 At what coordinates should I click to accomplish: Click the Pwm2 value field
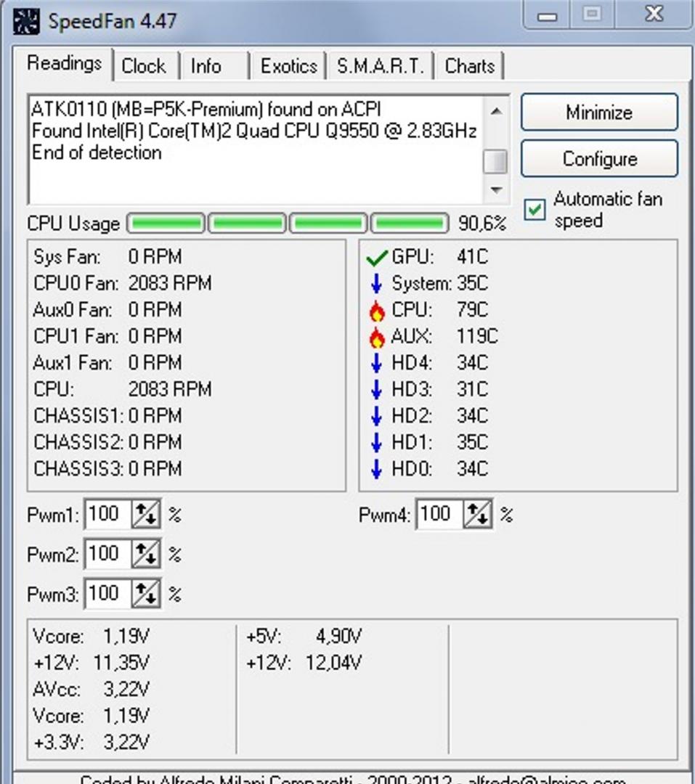[x=108, y=554]
